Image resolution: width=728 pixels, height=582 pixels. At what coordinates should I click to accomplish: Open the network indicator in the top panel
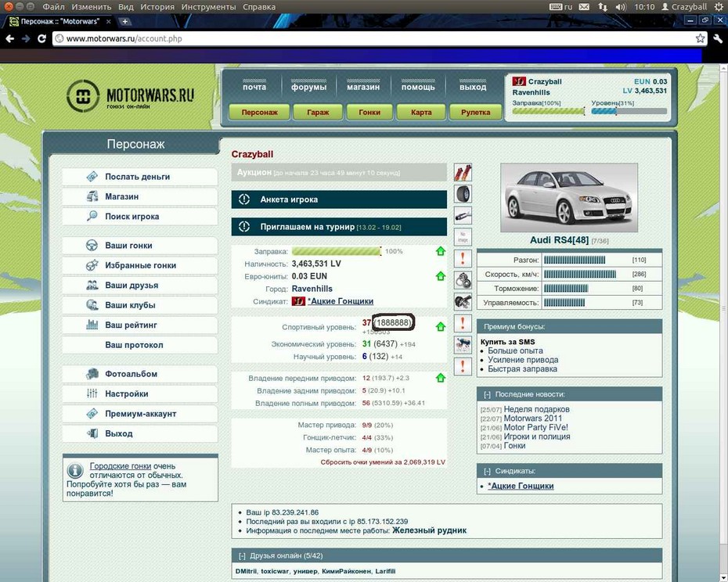[602, 7]
